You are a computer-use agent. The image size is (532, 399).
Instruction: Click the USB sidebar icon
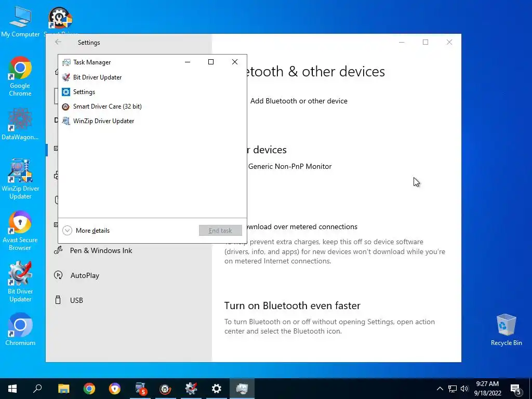(58, 300)
